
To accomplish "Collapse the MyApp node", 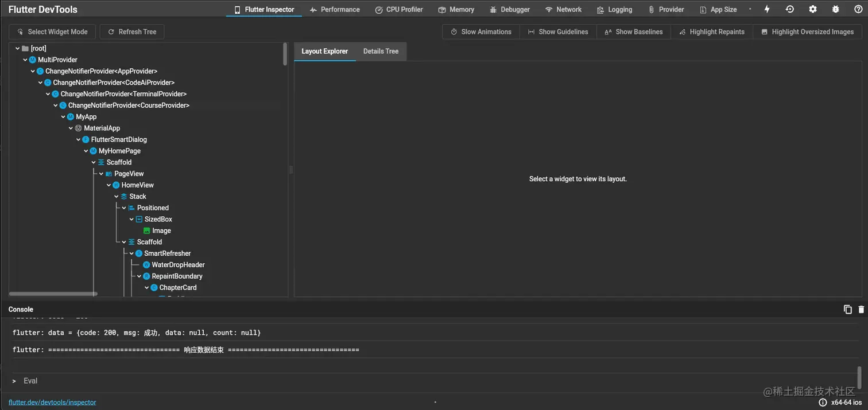I will [63, 116].
